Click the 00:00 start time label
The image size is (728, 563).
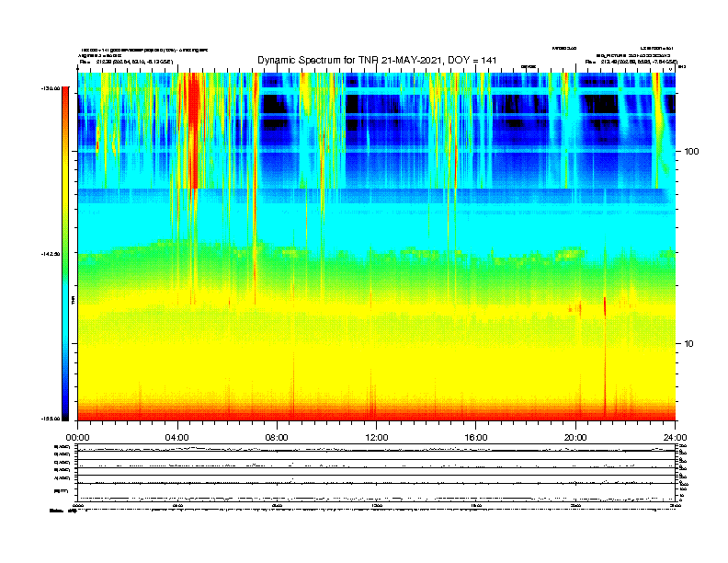click(77, 438)
